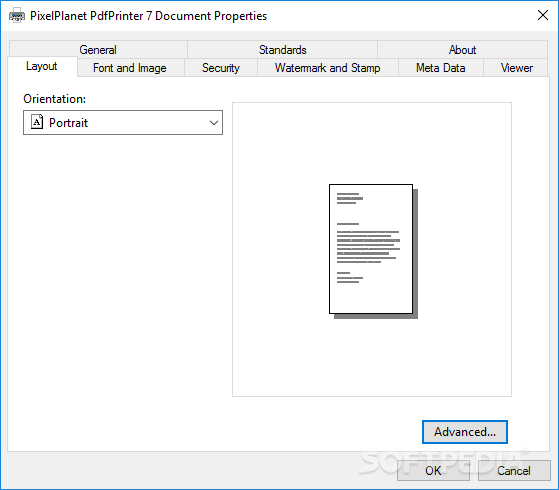The width and height of the screenshot is (559, 490).
Task: Select the Layout tab
Action: (42, 66)
